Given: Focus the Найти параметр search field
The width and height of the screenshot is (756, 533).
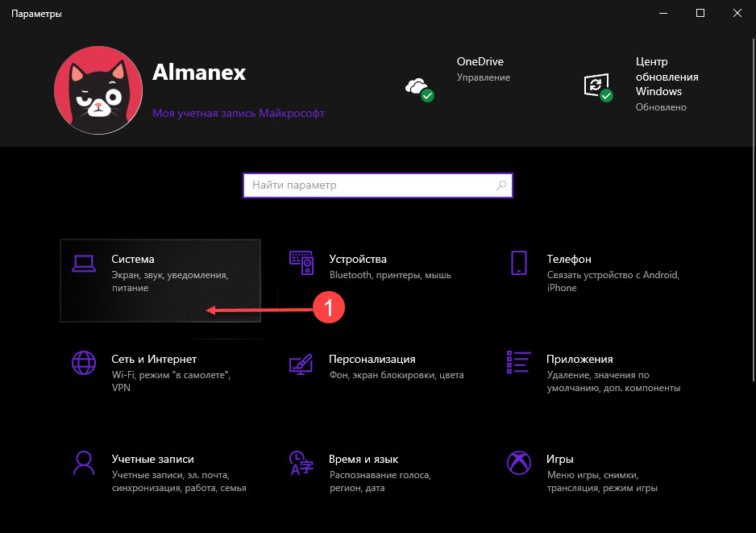Looking at the screenshot, I should 378,185.
